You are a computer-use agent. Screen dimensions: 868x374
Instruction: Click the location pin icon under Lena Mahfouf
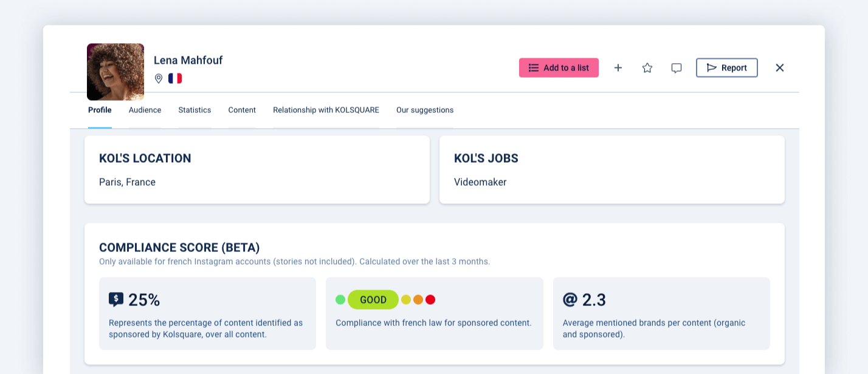[158, 78]
